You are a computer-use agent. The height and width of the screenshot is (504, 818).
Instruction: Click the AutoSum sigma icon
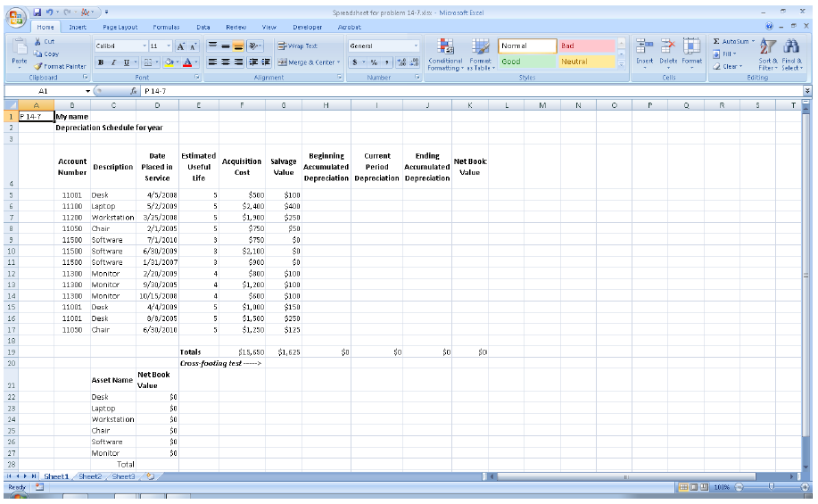coord(716,41)
